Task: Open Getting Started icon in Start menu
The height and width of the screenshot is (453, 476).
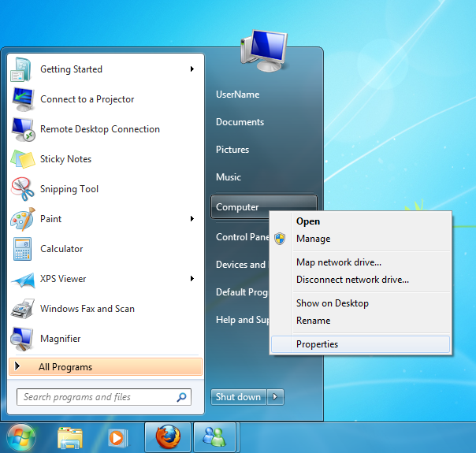Action: tap(21, 69)
